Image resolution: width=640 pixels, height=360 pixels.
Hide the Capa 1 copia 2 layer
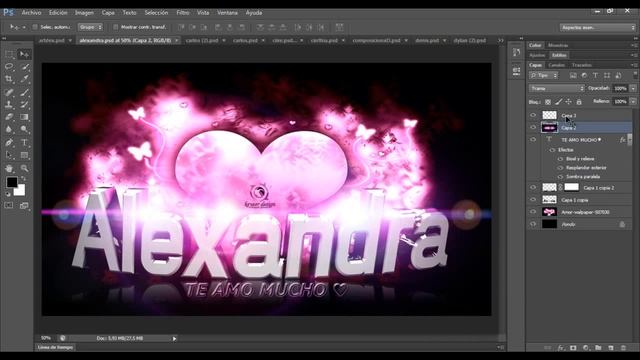pyautogui.click(x=533, y=187)
